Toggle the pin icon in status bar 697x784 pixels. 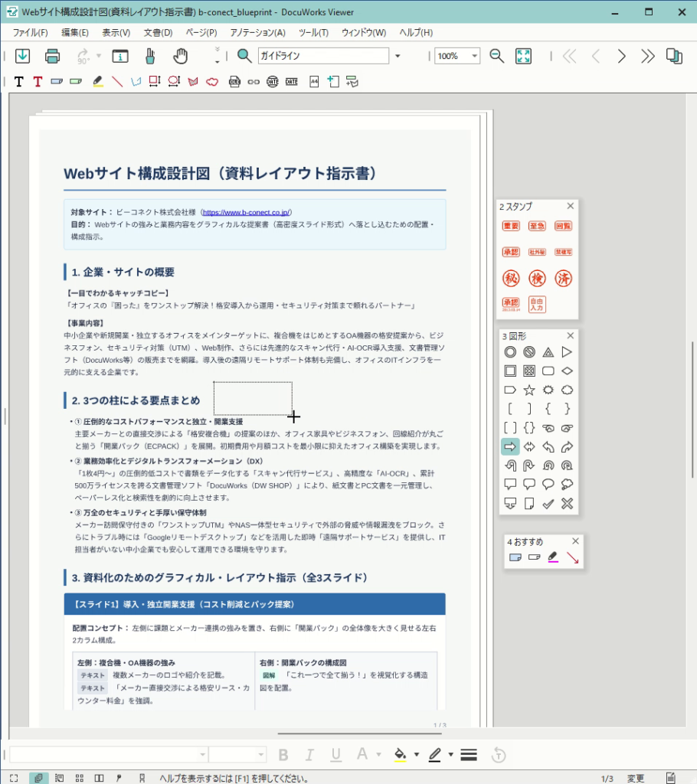tap(119, 778)
